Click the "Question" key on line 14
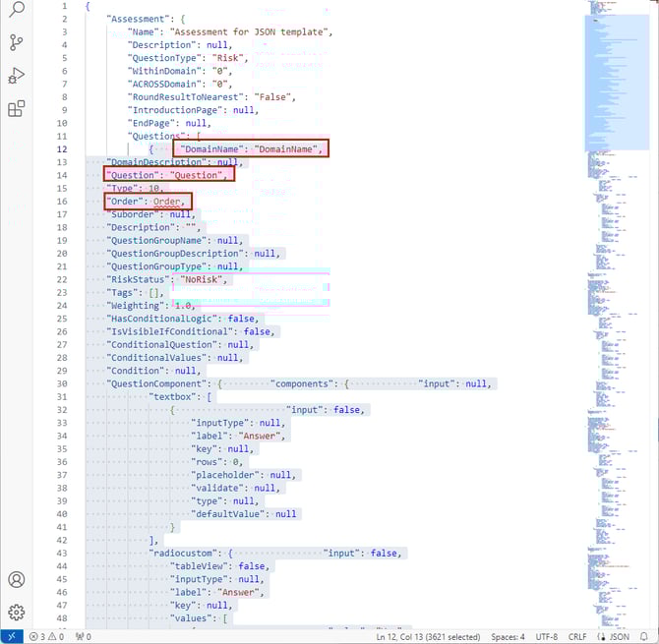This screenshot has width=659, height=644. point(135,175)
